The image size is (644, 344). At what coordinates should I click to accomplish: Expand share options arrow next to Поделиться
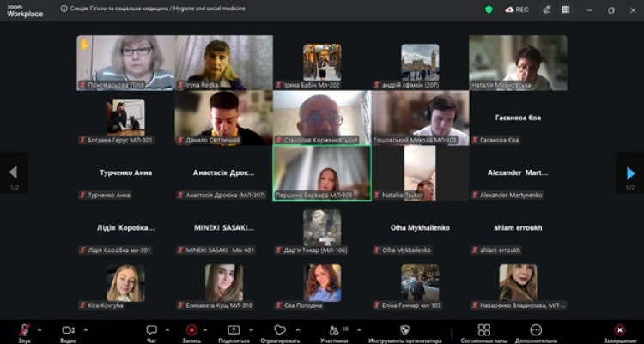[252, 329]
